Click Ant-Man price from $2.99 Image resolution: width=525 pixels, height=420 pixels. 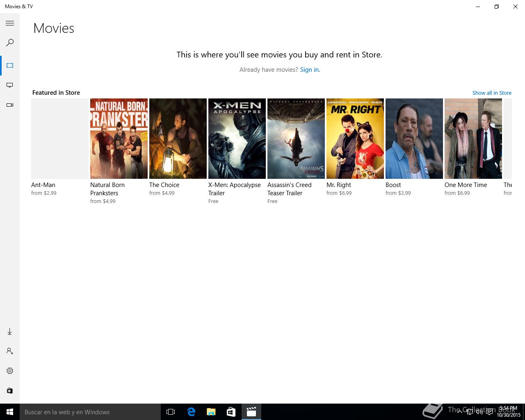click(x=44, y=193)
